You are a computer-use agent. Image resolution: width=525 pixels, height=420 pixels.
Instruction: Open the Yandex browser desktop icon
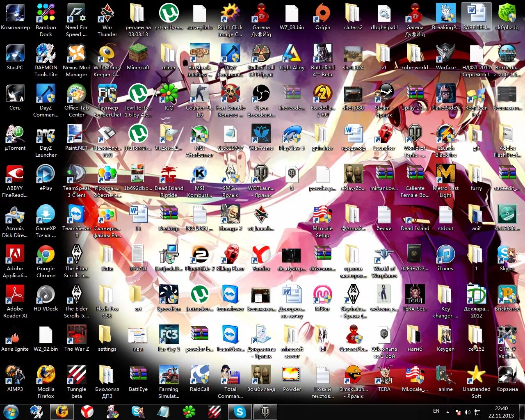[x=261, y=258]
